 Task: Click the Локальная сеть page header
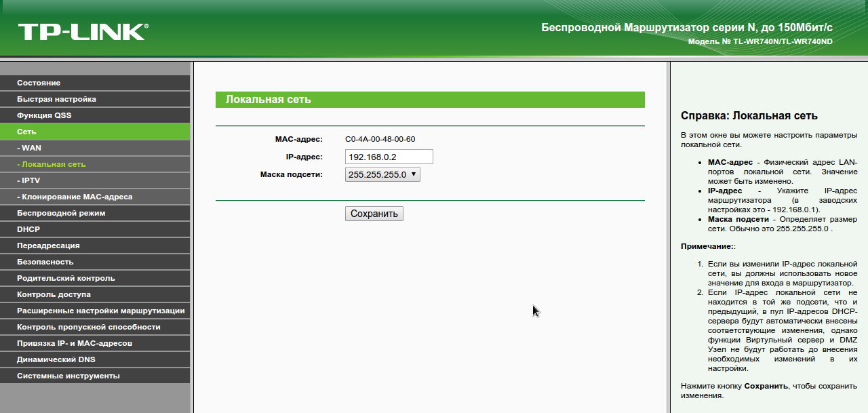[x=430, y=100]
